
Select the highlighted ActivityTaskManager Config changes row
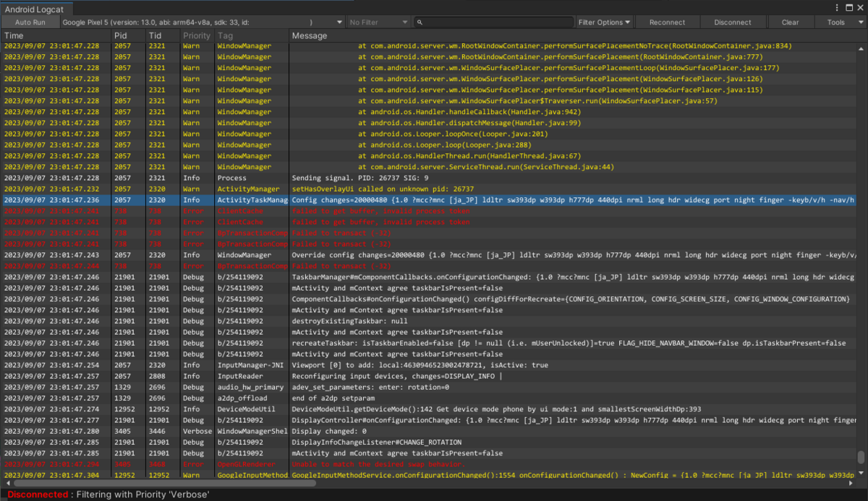click(x=429, y=200)
